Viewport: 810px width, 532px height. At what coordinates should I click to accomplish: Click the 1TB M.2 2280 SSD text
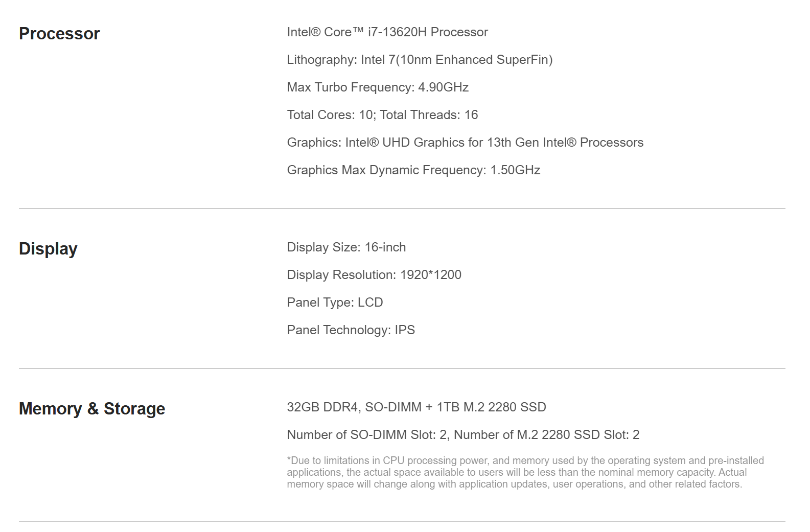tap(492, 407)
